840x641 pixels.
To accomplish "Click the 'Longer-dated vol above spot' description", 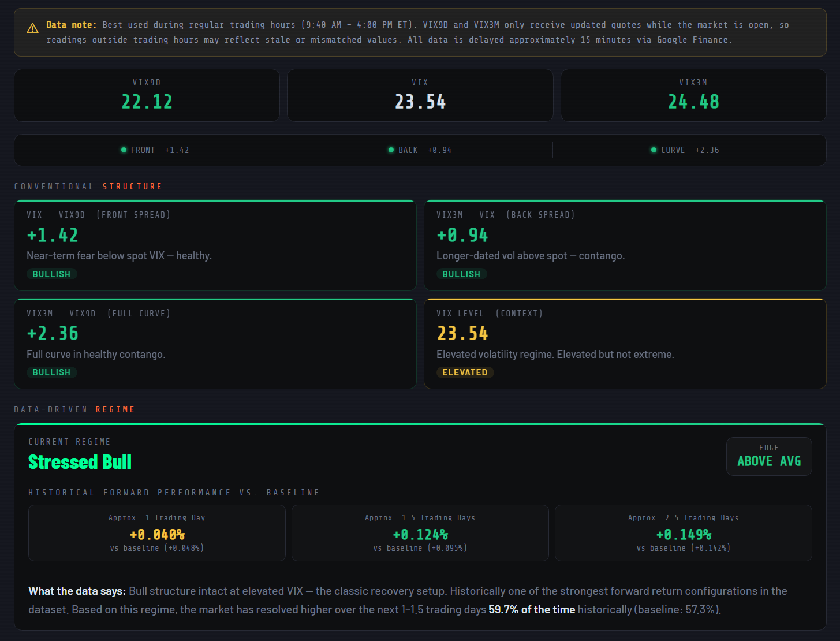I will 531,256.
